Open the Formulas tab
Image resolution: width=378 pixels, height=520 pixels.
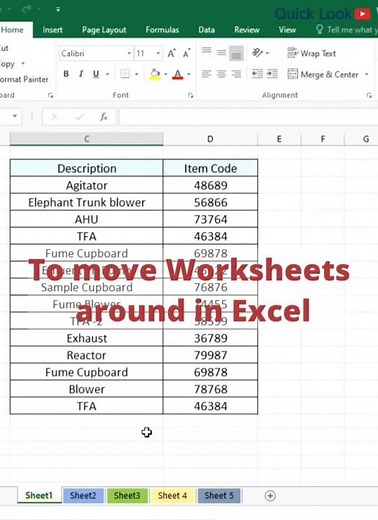[162, 30]
